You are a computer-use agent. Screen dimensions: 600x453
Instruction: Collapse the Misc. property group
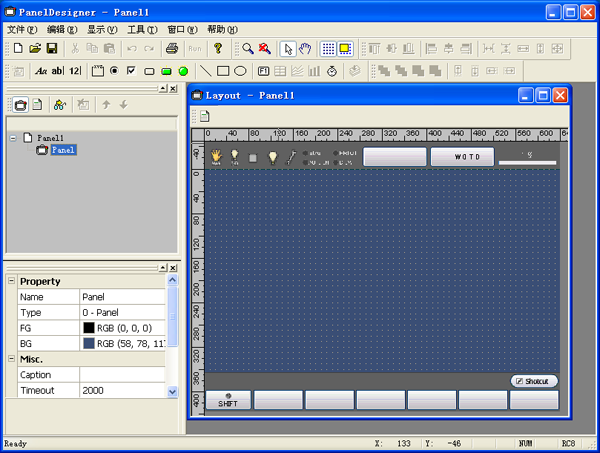coord(12,359)
